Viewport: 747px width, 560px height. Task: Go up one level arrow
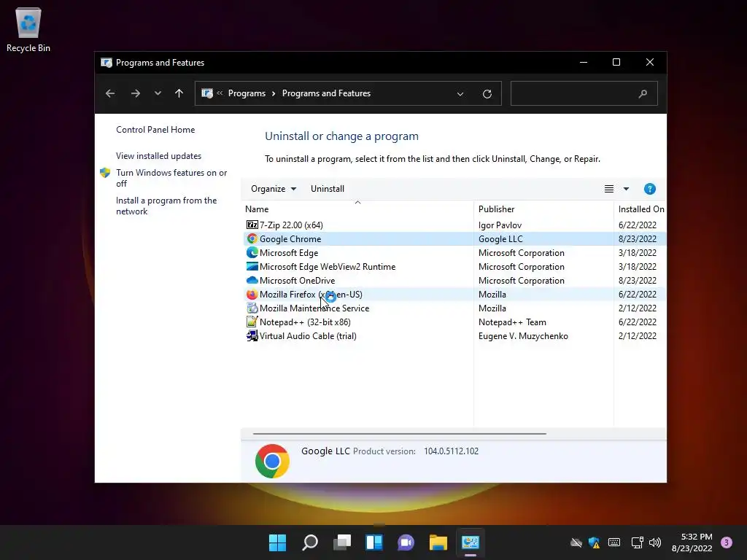tap(179, 93)
